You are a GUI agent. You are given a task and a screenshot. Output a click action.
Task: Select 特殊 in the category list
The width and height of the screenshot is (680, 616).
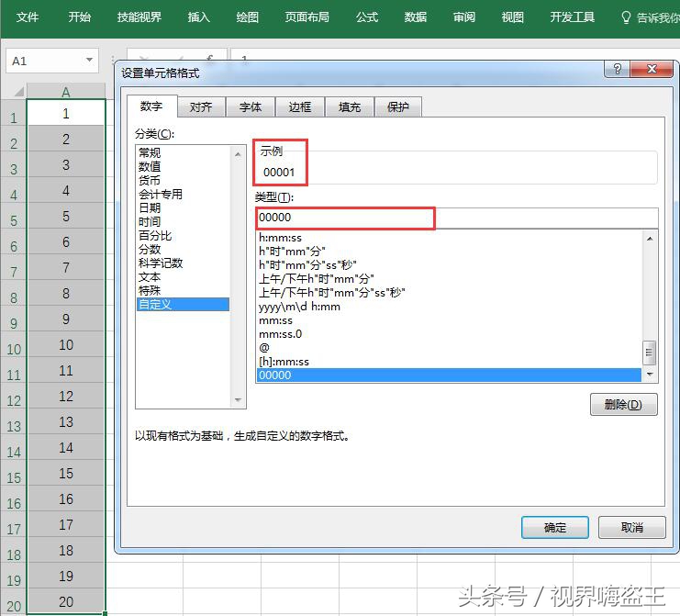click(x=183, y=291)
